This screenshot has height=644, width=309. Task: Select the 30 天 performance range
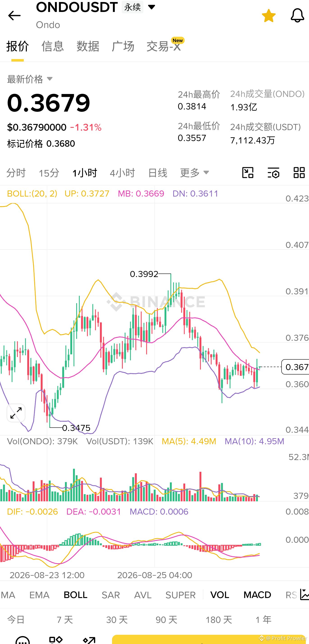click(x=117, y=620)
